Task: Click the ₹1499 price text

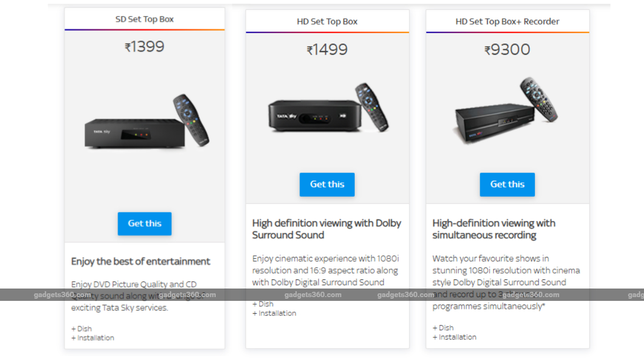Action: pyautogui.click(x=327, y=49)
